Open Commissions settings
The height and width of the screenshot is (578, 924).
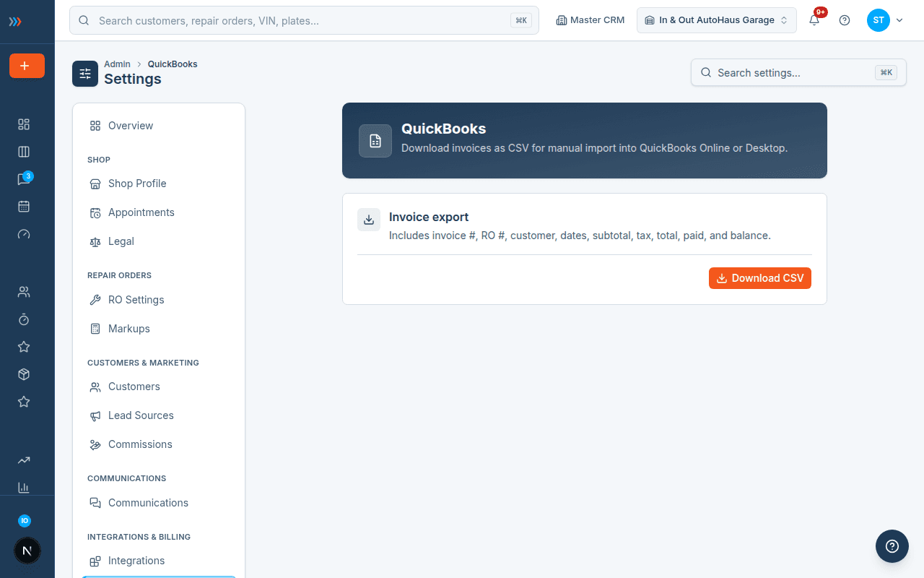tap(159, 444)
